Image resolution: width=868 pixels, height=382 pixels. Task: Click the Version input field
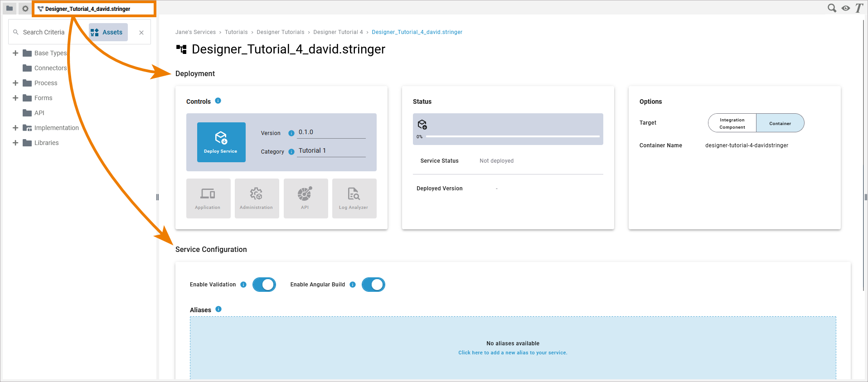point(331,132)
